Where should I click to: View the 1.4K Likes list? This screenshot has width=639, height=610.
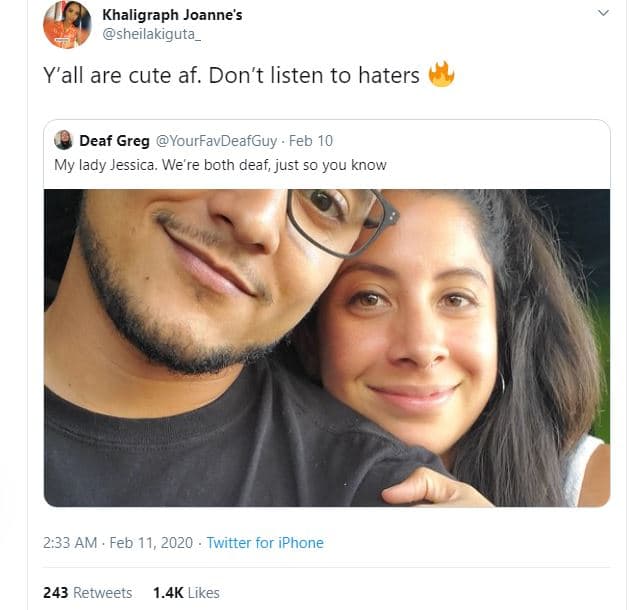(185, 593)
